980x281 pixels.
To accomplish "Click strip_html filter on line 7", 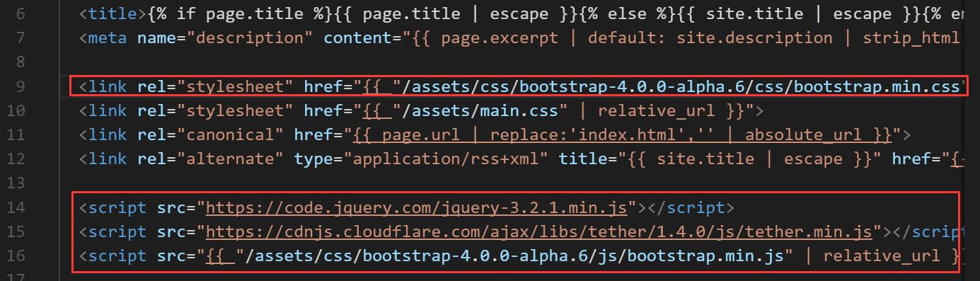I will 911,38.
